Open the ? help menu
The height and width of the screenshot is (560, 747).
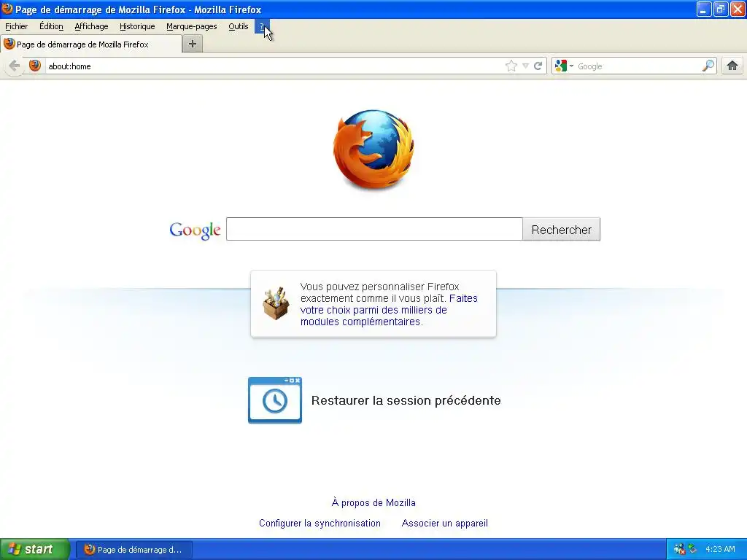(x=262, y=26)
